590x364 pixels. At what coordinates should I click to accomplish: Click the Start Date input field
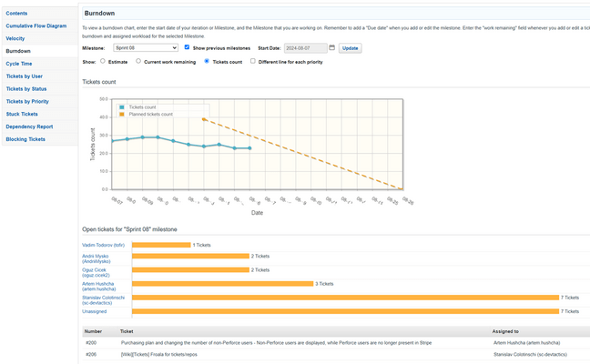304,47
